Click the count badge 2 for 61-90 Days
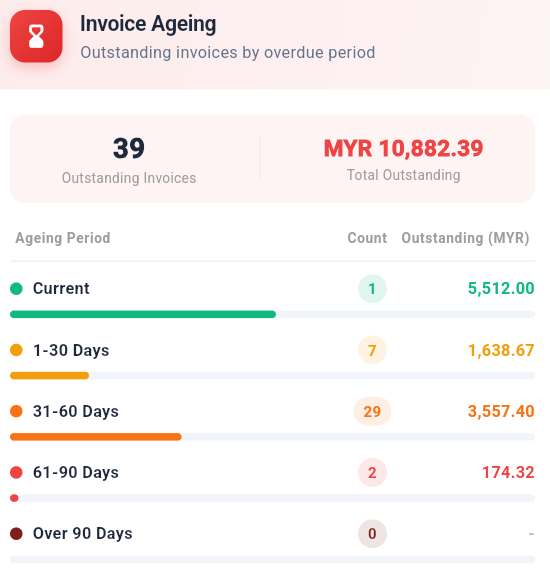 pyautogui.click(x=372, y=473)
